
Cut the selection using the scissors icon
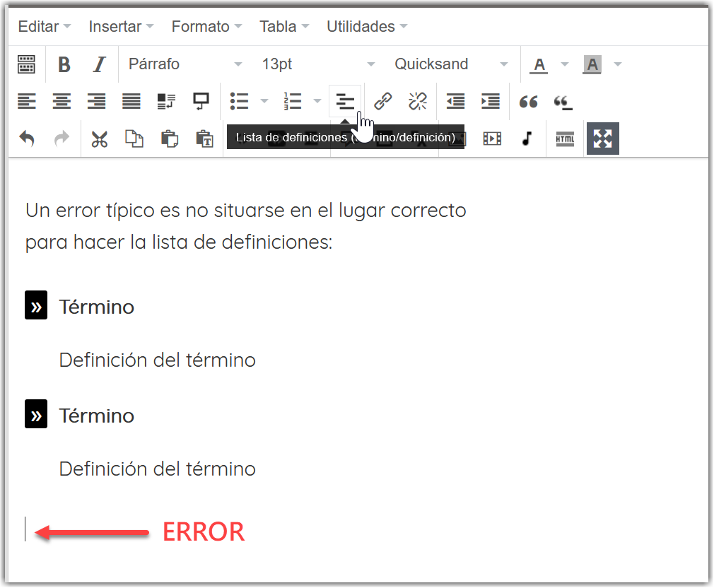coord(99,138)
